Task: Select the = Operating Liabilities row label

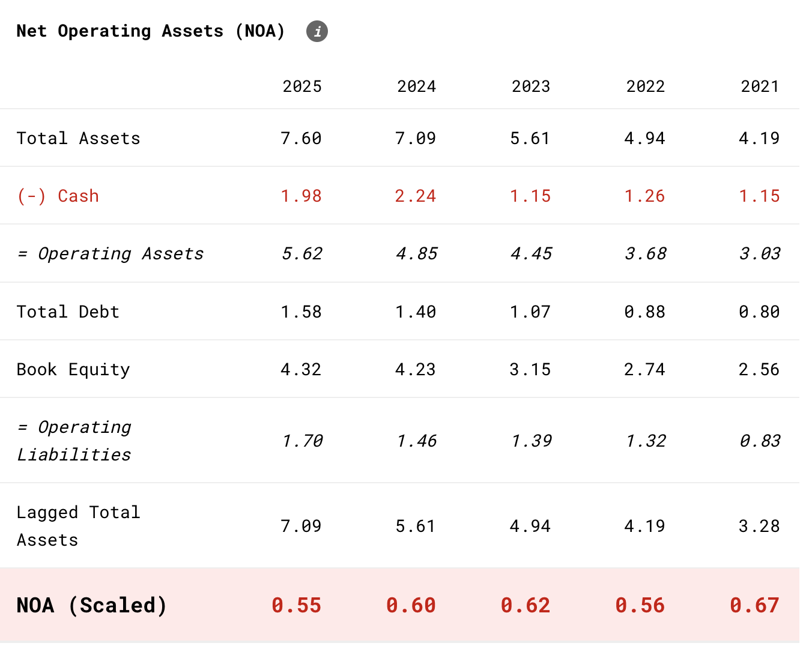Action: pyautogui.click(x=74, y=441)
